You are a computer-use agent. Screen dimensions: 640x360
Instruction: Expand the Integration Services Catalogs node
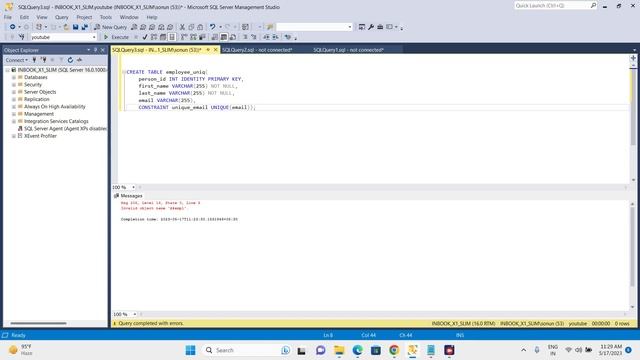click(13, 121)
